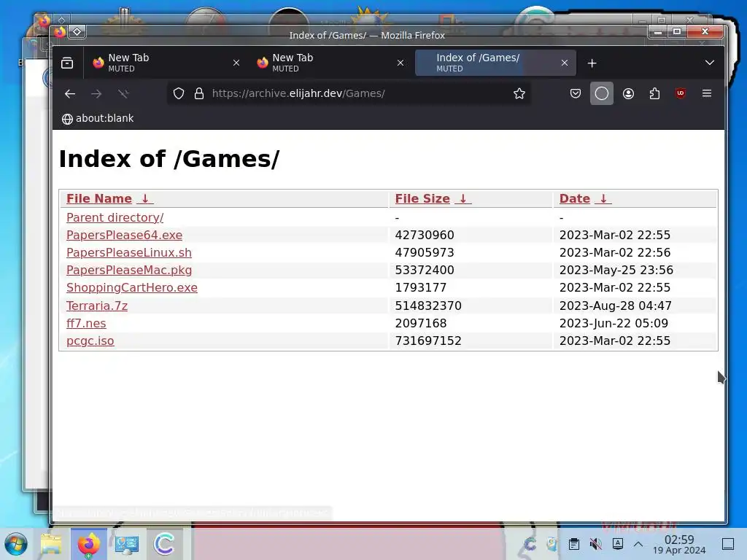Screen dimensions: 747x560
Task: Click the date 2023-May-25 23:56
Action: 616,270
